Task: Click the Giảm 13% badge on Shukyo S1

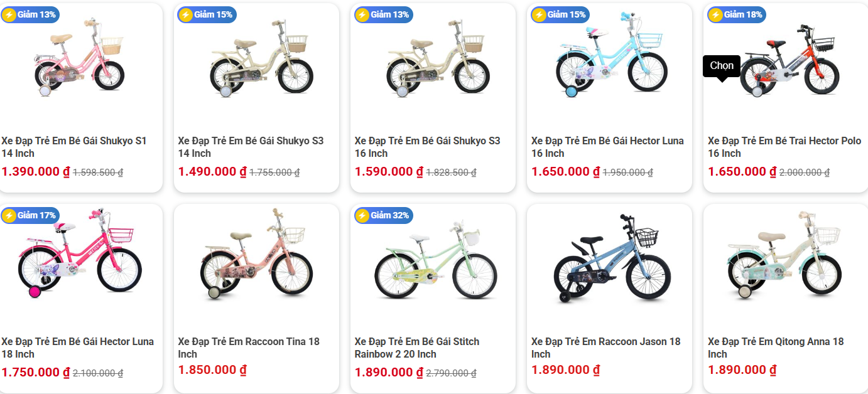Action: [x=30, y=14]
